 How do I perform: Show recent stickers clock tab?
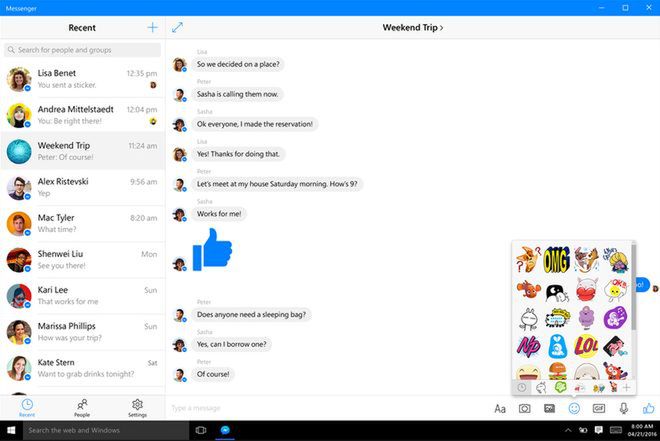[522, 387]
